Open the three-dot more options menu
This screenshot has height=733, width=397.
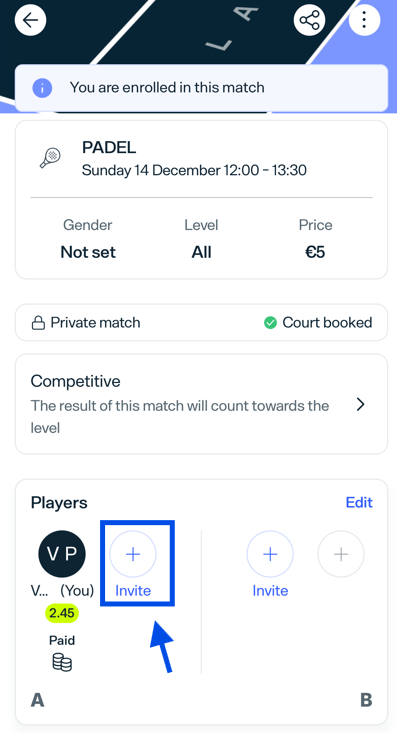coord(364,20)
